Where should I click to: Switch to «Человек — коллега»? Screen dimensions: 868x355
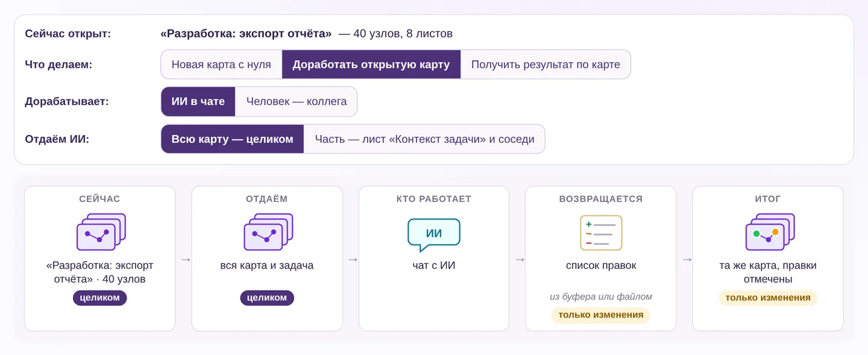tap(296, 101)
